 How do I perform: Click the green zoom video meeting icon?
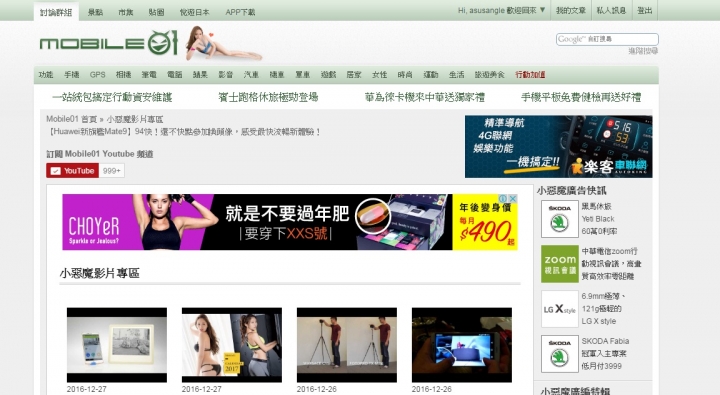559,264
